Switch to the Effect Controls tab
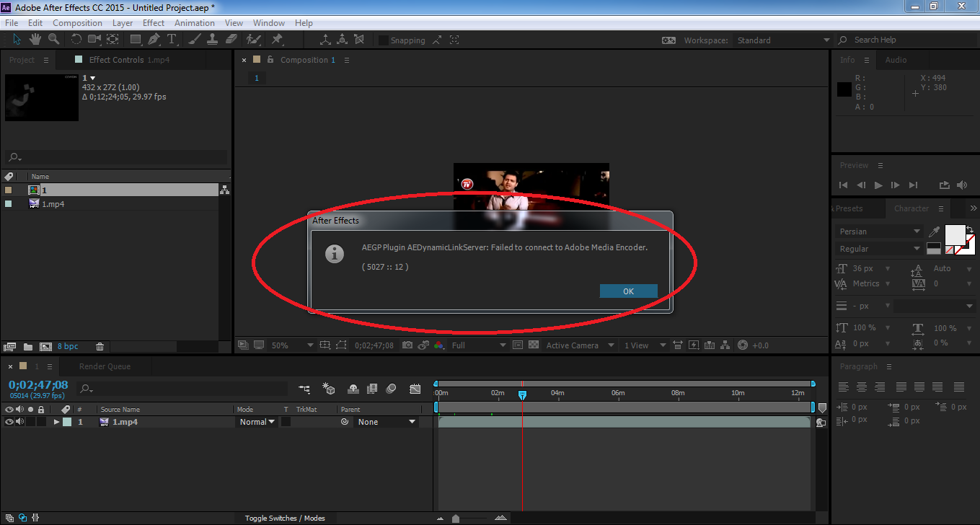This screenshot has height=525, width=980. pos(129,60)
